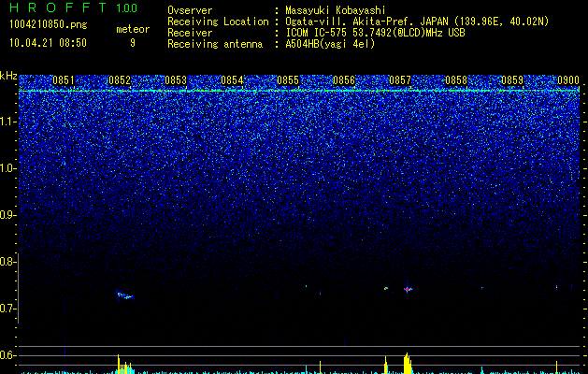Viewport: 588px width, 374px height.
Task: Click the 0858 time marker
Action: click(x=456, y=80)
